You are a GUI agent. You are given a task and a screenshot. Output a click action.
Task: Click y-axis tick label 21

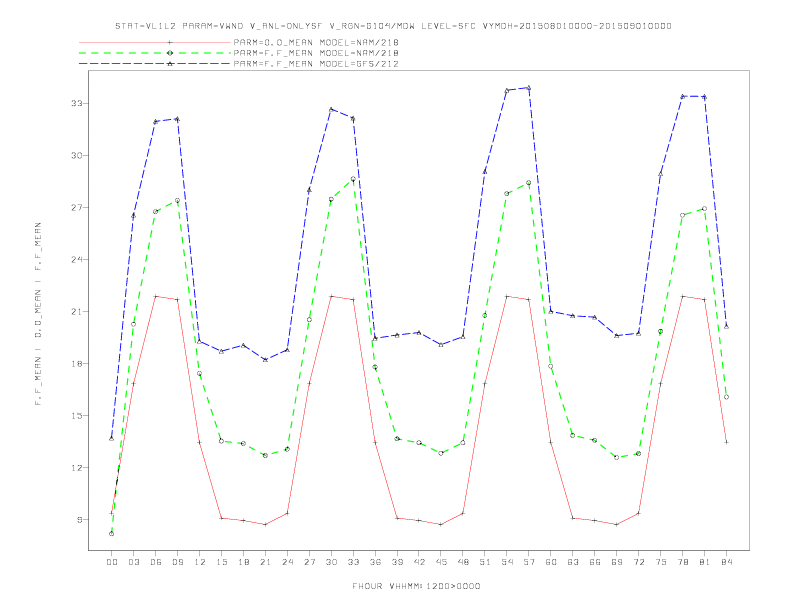pyautogui.click(x=76, y=312)
